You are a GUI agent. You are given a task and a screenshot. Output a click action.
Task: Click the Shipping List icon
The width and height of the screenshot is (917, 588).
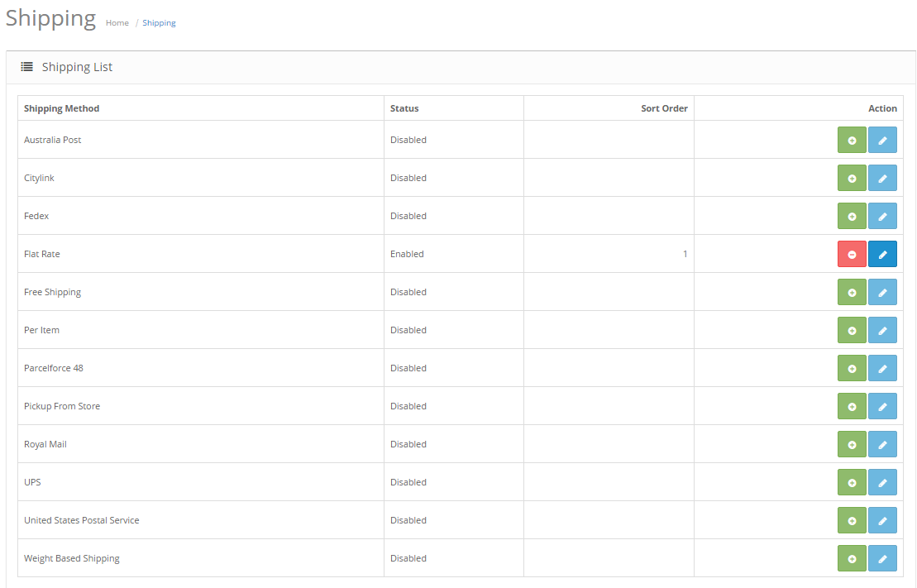click(27, 67)
